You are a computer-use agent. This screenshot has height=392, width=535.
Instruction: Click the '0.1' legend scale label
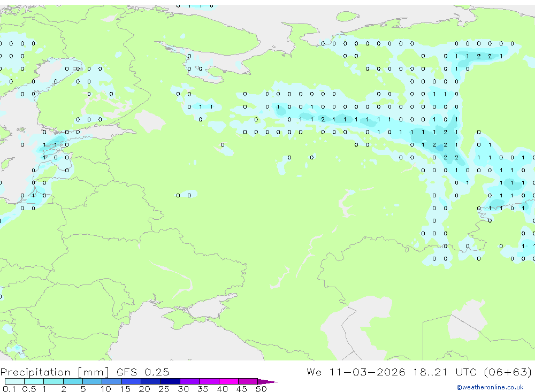(9, 389)
